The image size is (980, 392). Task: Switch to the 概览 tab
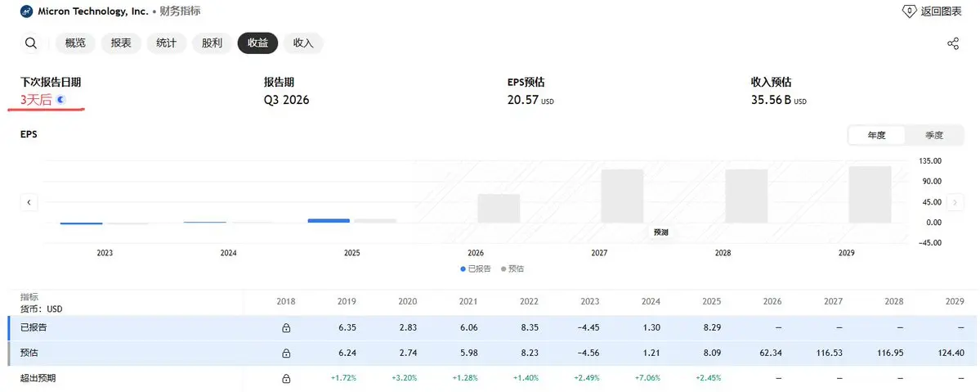(75, 43)
